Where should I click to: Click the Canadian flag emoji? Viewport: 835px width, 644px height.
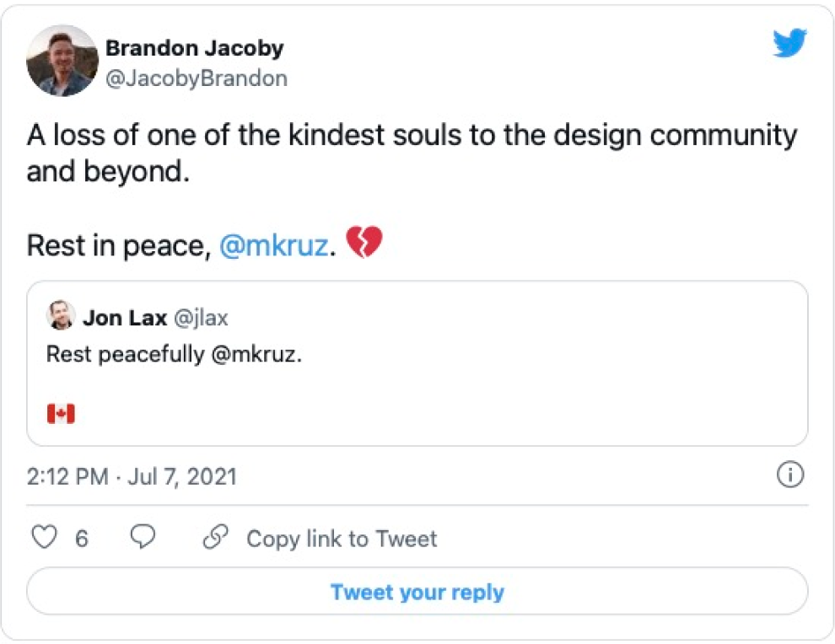click(61, 414)
